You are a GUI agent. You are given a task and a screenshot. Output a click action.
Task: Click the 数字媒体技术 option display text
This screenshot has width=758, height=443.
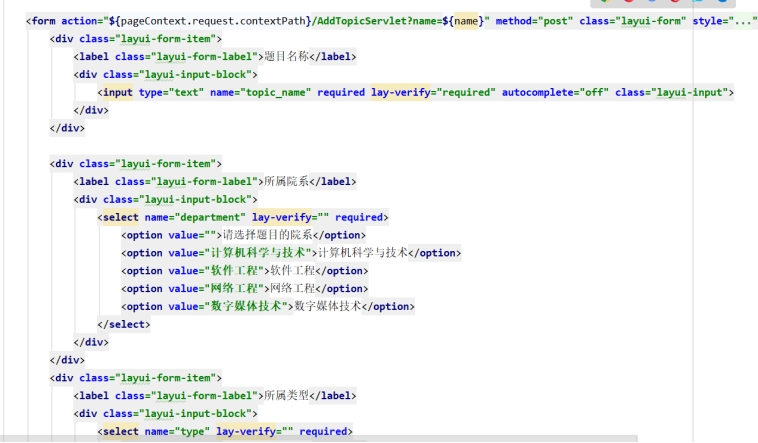coord(328,307)
